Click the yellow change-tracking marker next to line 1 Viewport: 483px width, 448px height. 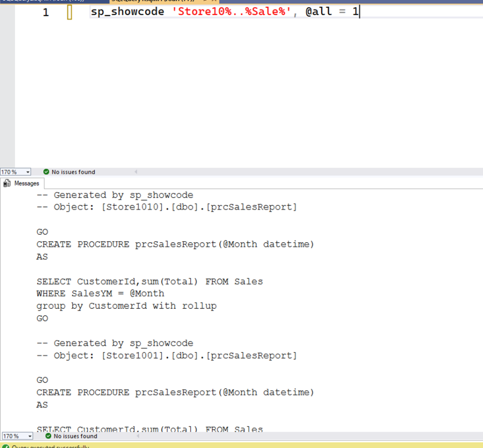point(69,11)
